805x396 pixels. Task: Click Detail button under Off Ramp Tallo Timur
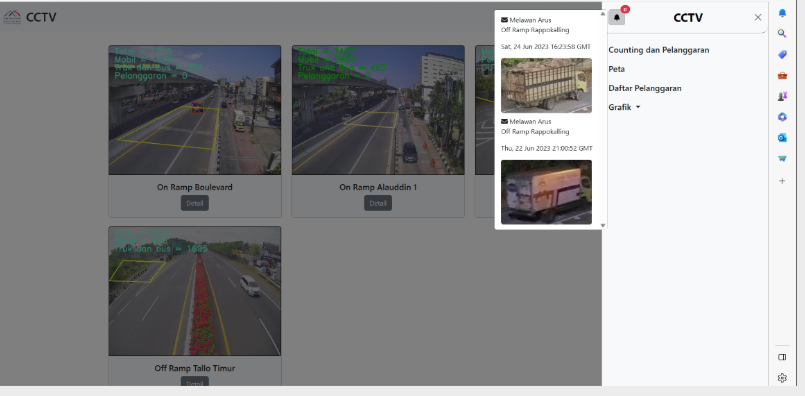[x=195, y=382]
